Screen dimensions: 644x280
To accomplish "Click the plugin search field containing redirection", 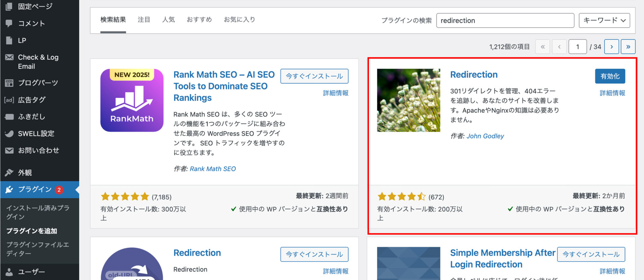I will [x=505, y=20].
